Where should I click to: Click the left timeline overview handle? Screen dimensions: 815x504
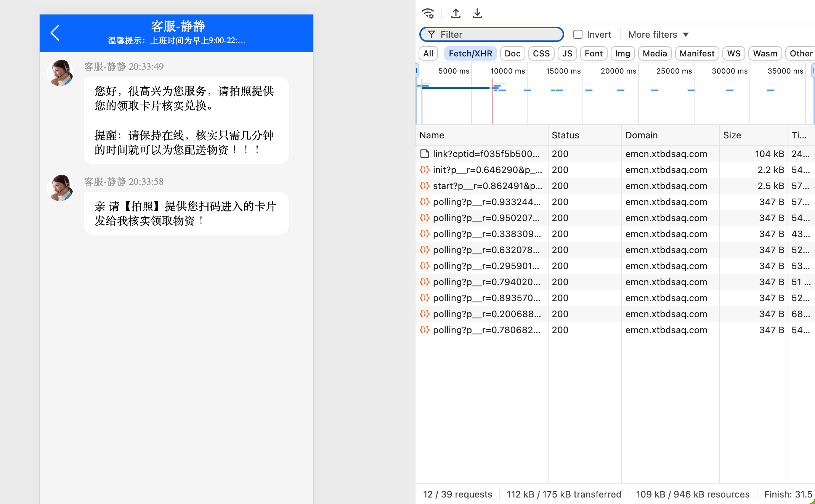coord(417,71)
